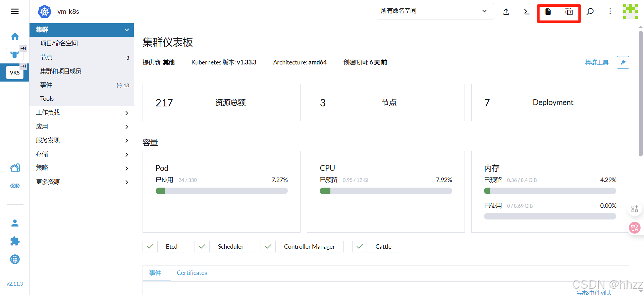Copy KubeConfig to clipboard icon
644x295 pixels.
569,12
